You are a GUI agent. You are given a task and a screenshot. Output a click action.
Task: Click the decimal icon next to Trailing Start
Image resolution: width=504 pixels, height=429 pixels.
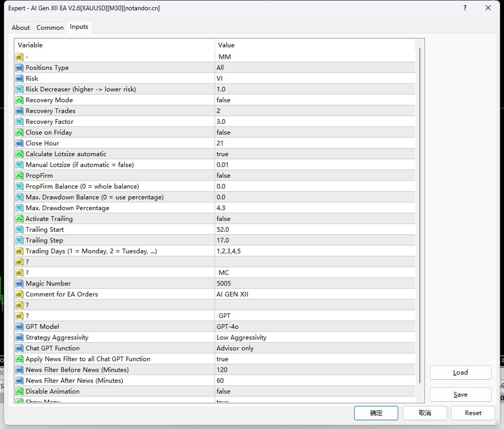(21, 229)
